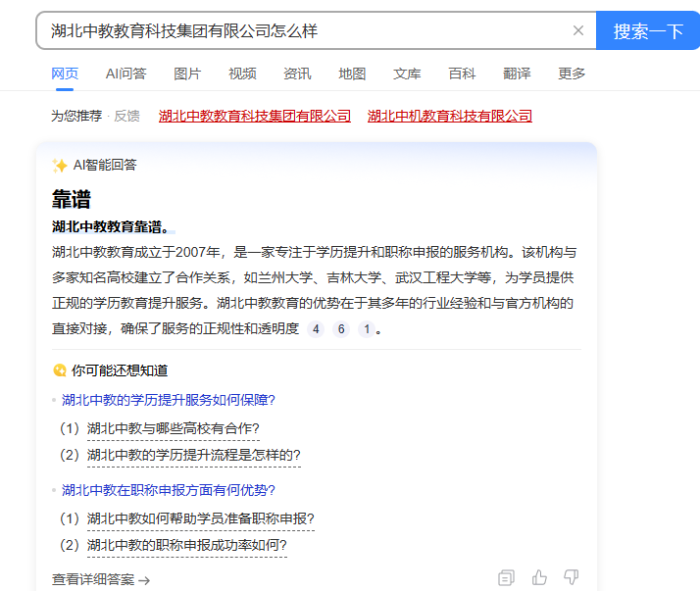
Task: Open recommended link 湖北中机教育科技有限公司
Action: (x=450, y=116)
